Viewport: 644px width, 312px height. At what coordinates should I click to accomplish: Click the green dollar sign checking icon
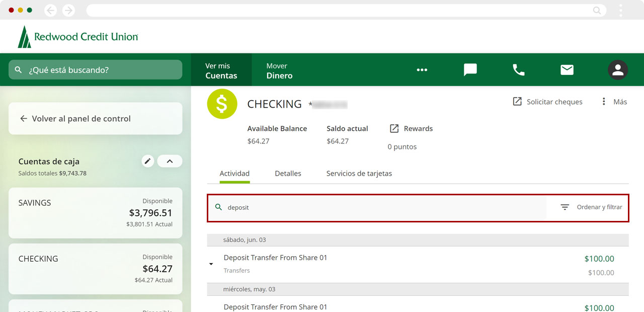click(222, 104)
